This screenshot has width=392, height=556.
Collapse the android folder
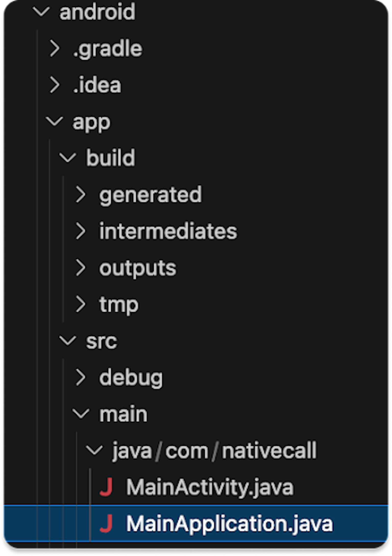coord(42,12)
